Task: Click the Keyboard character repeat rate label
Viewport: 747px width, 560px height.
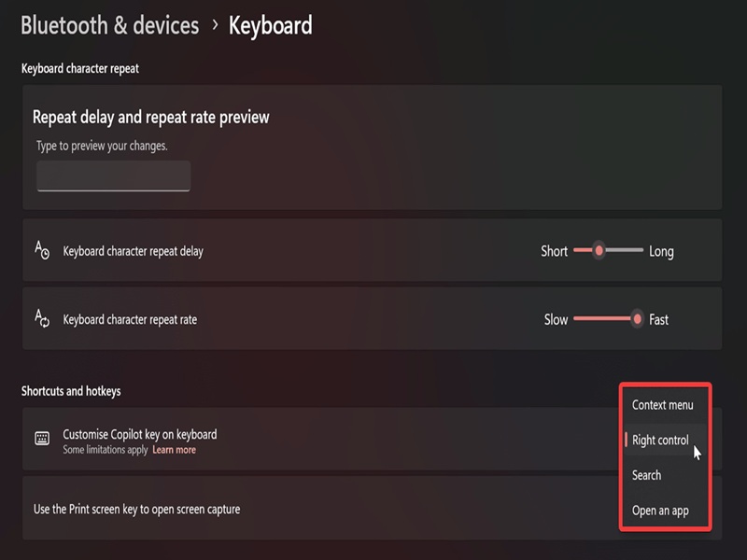Action: (130, 319)
